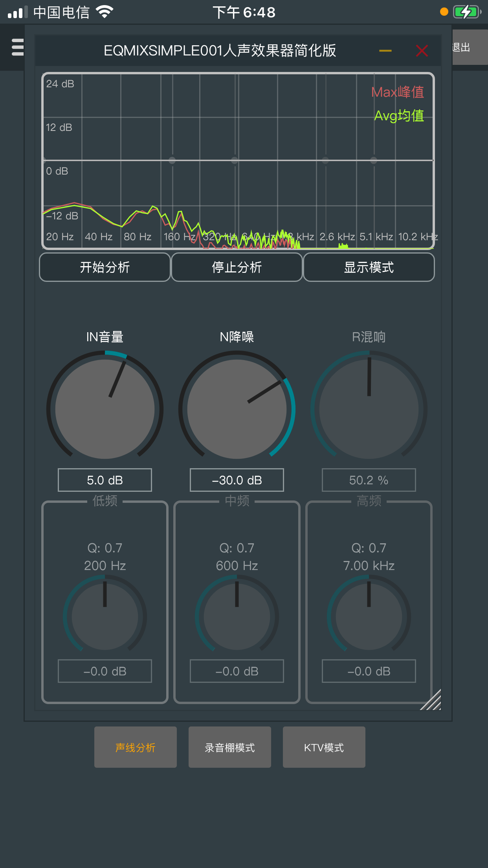Click the -30.0 dB noise value field

point(237,480)
